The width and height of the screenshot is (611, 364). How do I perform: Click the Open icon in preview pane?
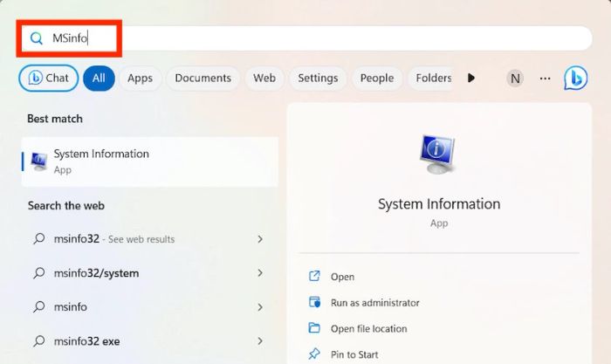pos(314,276)
